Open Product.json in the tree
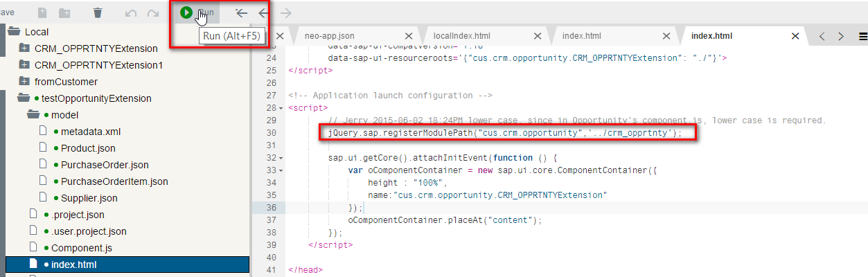The image size is (868, 277). pyautogui.click(x=88, y=148)
